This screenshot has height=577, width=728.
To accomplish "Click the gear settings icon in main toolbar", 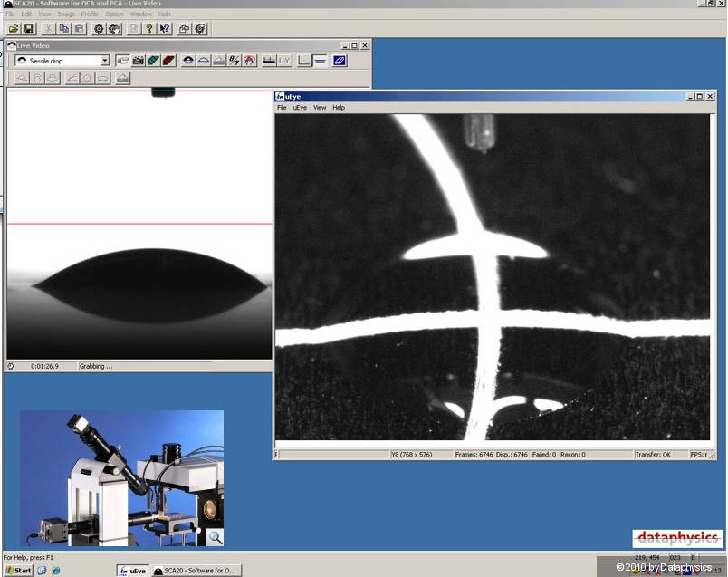I will tap(100, 29).
